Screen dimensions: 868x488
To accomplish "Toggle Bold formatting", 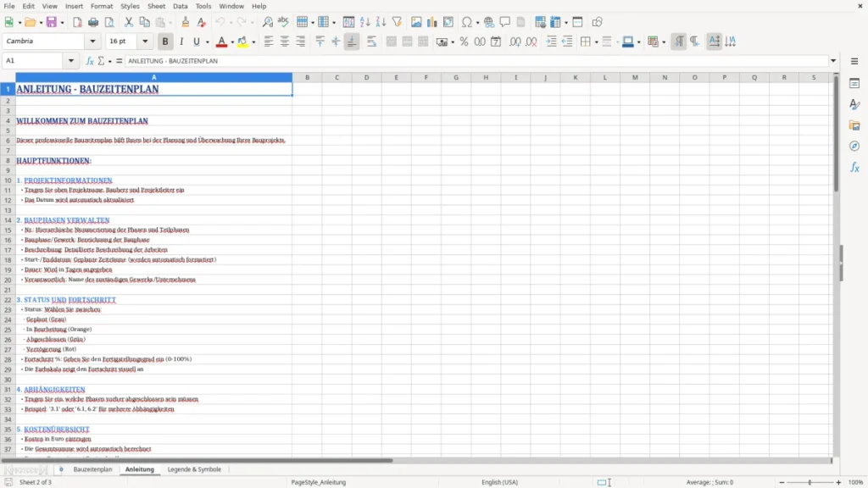I will pos(165,42).
